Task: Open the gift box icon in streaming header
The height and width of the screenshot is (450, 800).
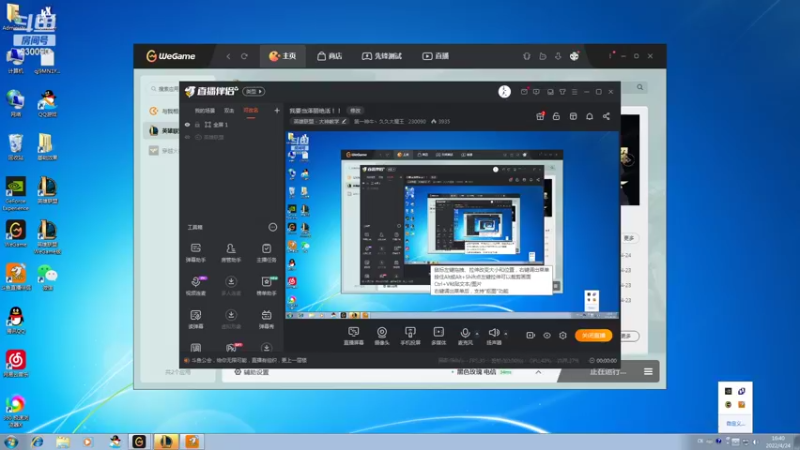Action: click(x=540, y=116)
